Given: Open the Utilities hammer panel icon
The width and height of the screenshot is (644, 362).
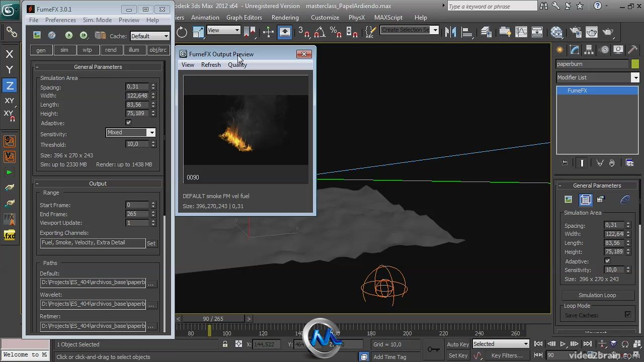Looking at the screenshot, I should pyautogui.click(x=633, y=50).
